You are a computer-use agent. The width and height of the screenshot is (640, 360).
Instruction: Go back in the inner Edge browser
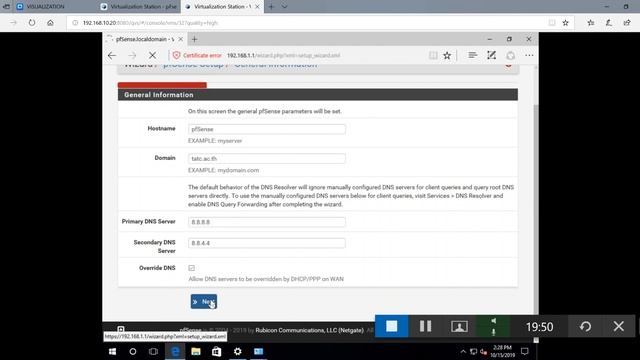[x=112, y=56]
